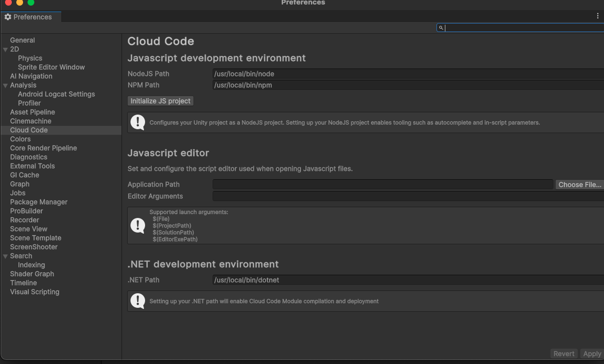
Task: Open the Preferences window kebab menu
Action: point(598,16)
